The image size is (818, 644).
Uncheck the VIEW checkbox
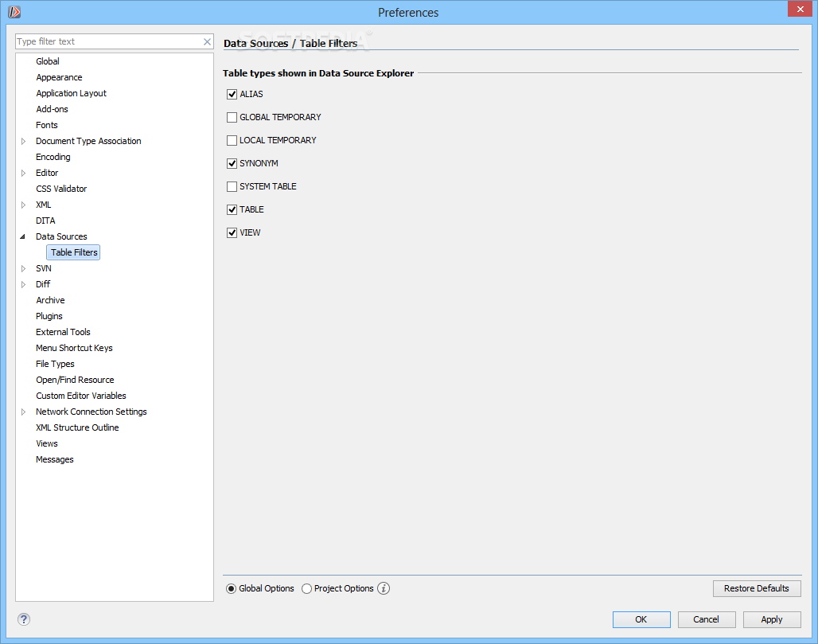[x=232, y=232]
